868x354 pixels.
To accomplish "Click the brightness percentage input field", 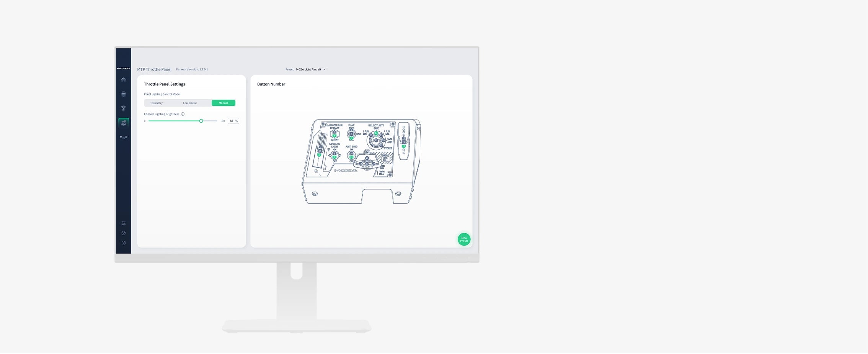I will coord(232,121).
